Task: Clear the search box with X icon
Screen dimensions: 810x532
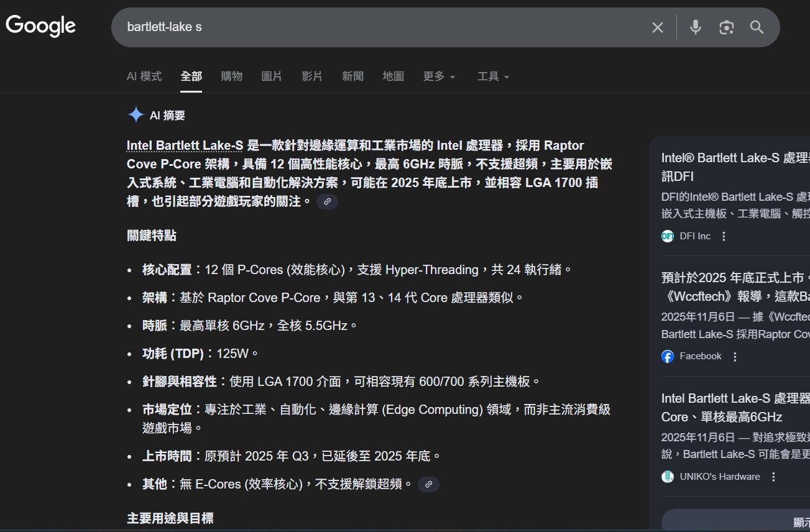Action: [657, 27]
